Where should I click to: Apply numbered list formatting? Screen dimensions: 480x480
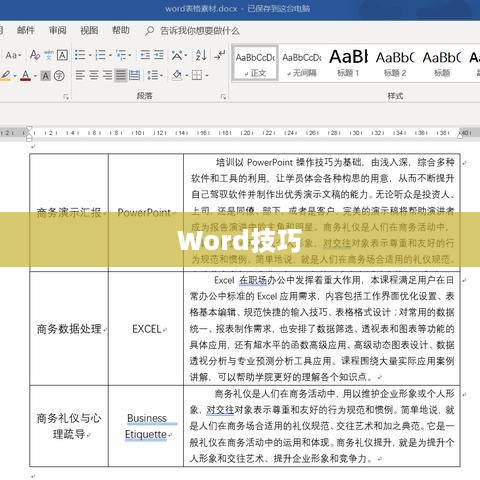100,55
